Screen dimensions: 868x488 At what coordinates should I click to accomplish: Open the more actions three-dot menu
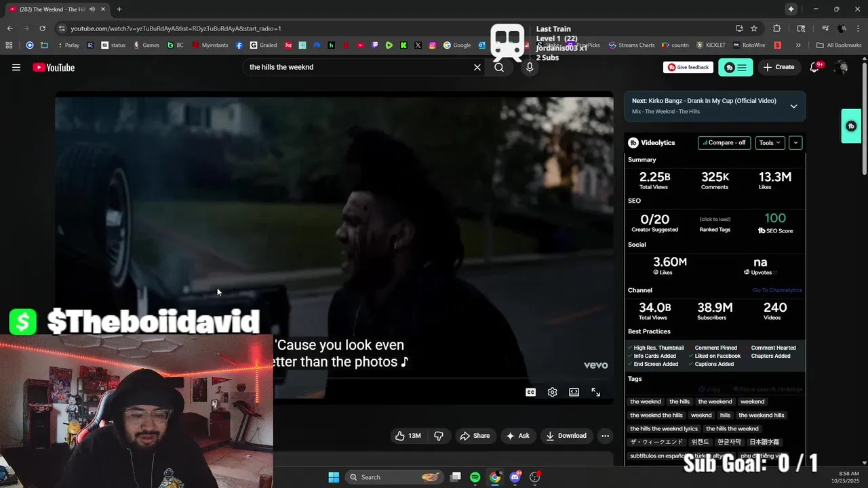606,436
